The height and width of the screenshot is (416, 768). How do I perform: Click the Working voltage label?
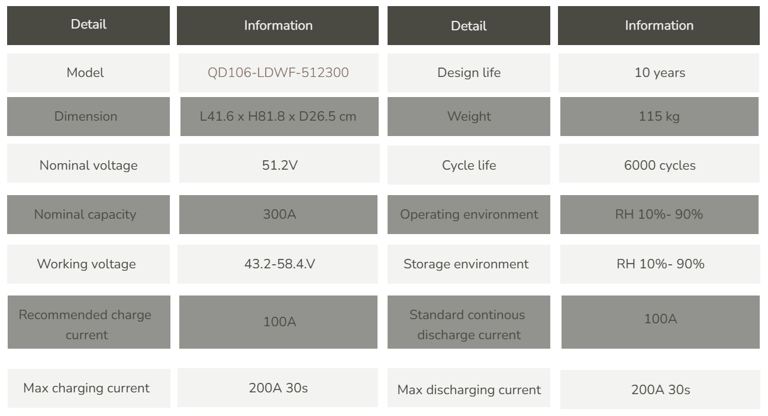click(x=86, y=264)
